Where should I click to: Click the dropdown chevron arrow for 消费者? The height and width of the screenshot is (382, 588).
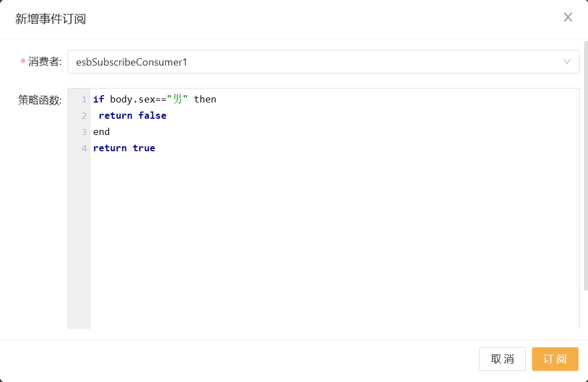(x=567, y=62)
